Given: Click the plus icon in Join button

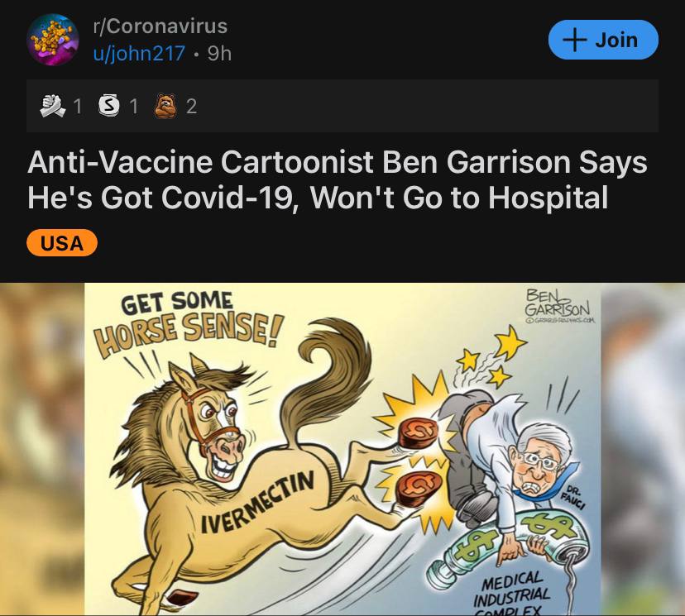Looking at the screenshot, I should click(x=574, y=40).
